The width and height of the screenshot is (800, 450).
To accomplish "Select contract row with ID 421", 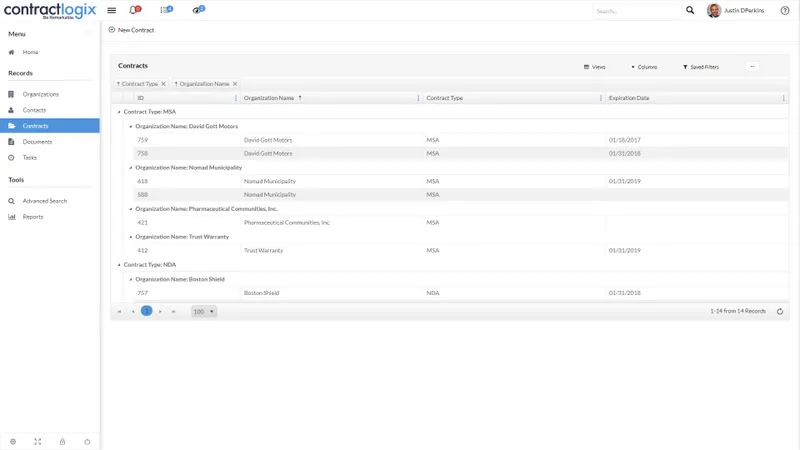I will [x=461, y=222].
